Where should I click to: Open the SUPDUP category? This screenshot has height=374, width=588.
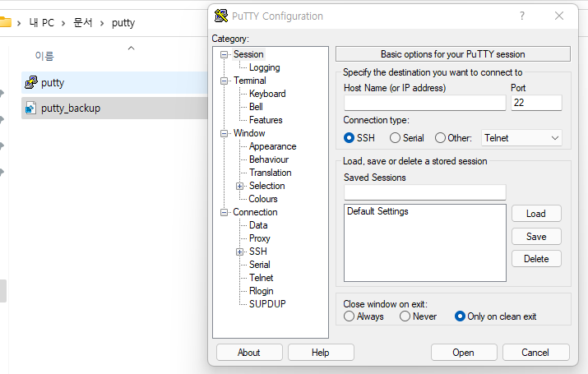(x=267, y=303)
